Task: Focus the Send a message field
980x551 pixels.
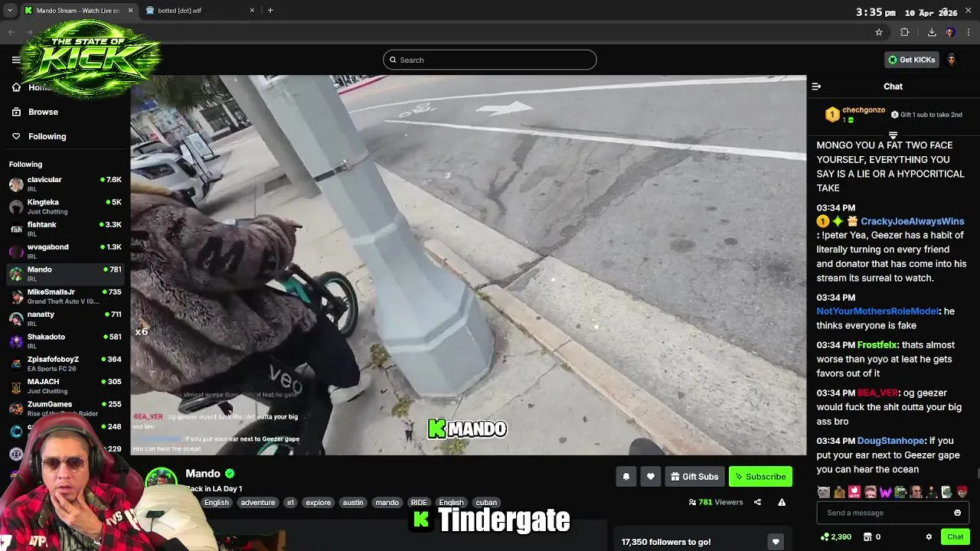Action: point(893,513)
